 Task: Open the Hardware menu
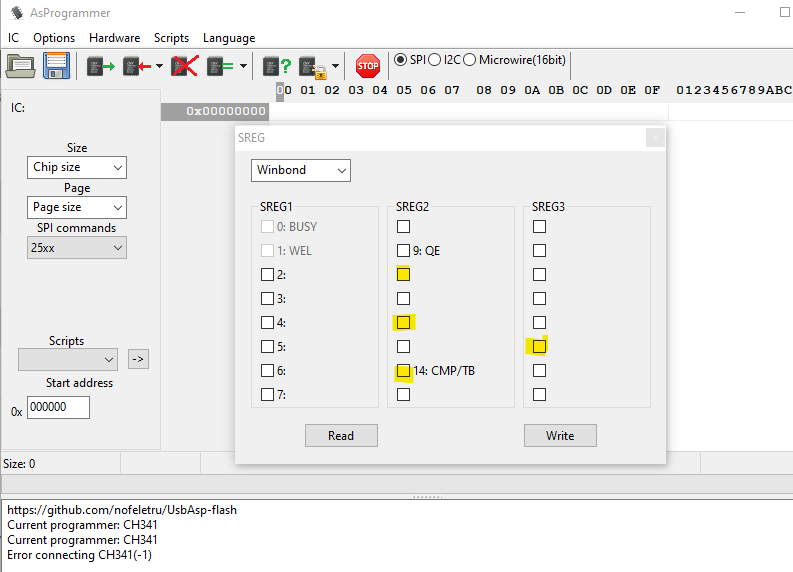coord(114,38)
